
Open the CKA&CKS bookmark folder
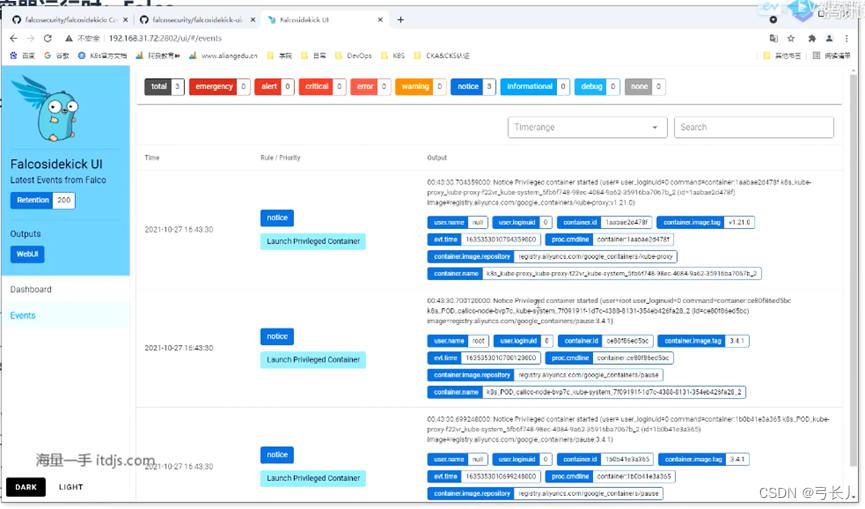click(441, 56)
